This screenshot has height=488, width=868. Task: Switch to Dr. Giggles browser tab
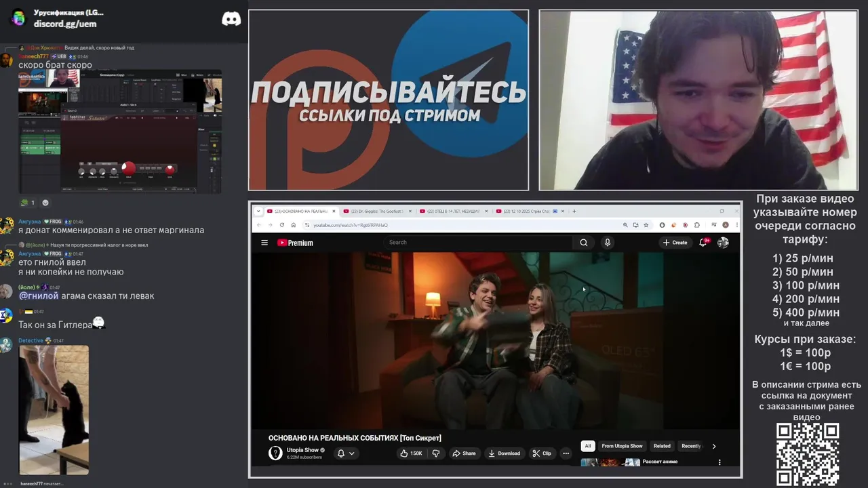(x=378, y=211)
